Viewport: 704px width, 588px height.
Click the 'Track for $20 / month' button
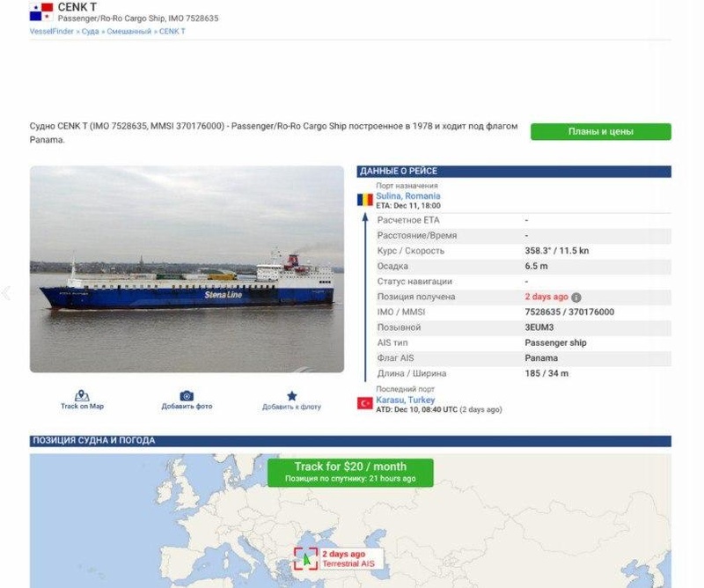[x=350, y=472]
